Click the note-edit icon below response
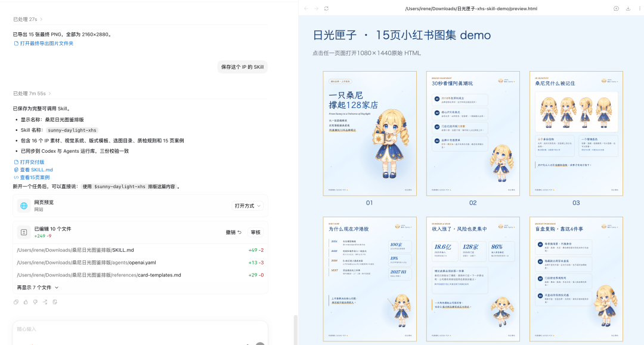 55,302
